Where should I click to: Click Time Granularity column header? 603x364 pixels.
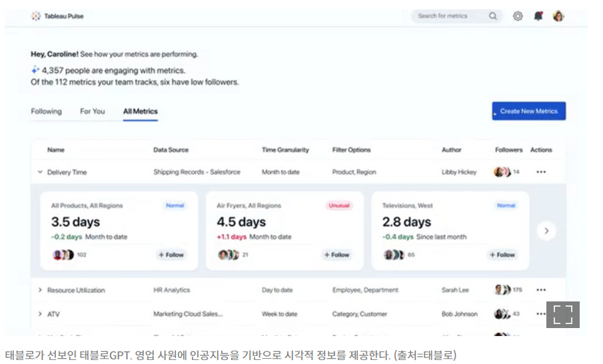click(x=285, y=150)
